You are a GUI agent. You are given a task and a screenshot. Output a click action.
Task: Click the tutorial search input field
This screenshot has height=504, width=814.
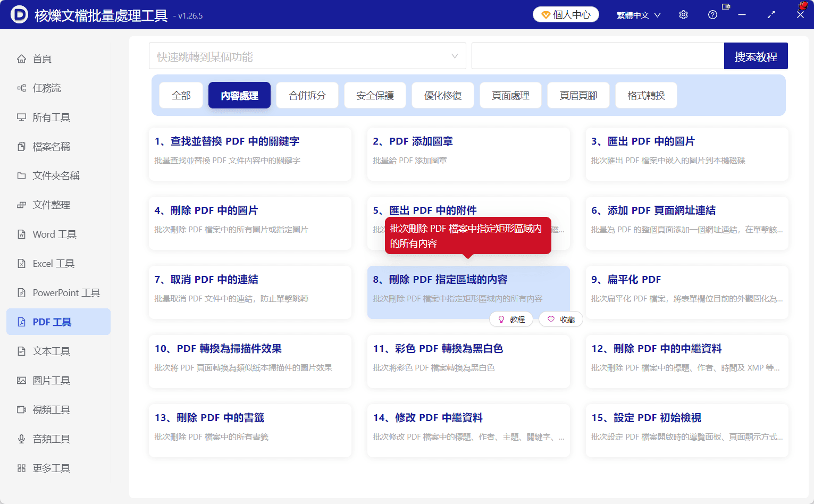(x=598, y=56)
